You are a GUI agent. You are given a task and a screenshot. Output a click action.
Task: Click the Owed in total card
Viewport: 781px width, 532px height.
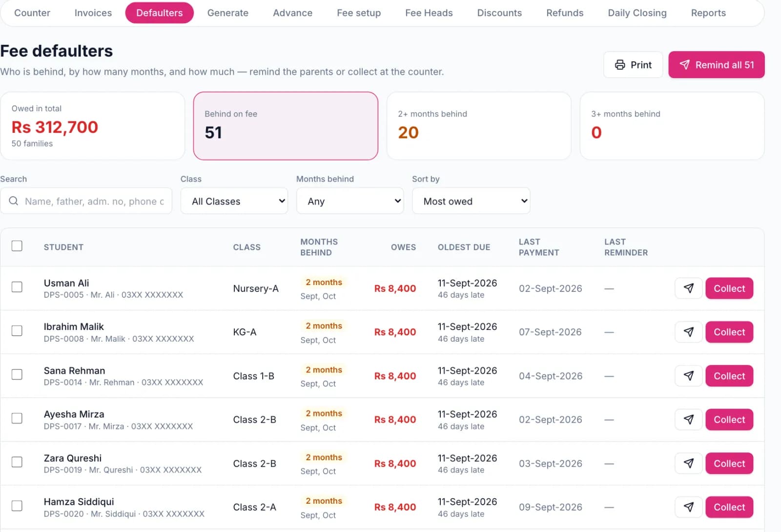92,126
